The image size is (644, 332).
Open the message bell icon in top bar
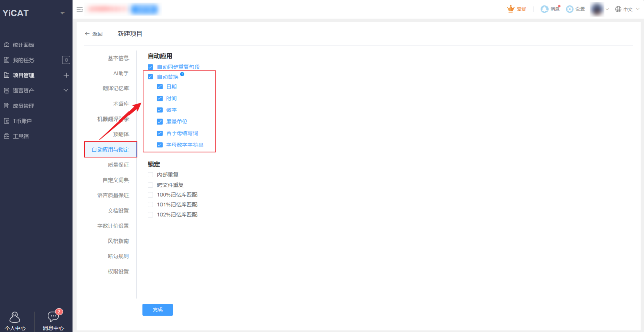(544, 9)
